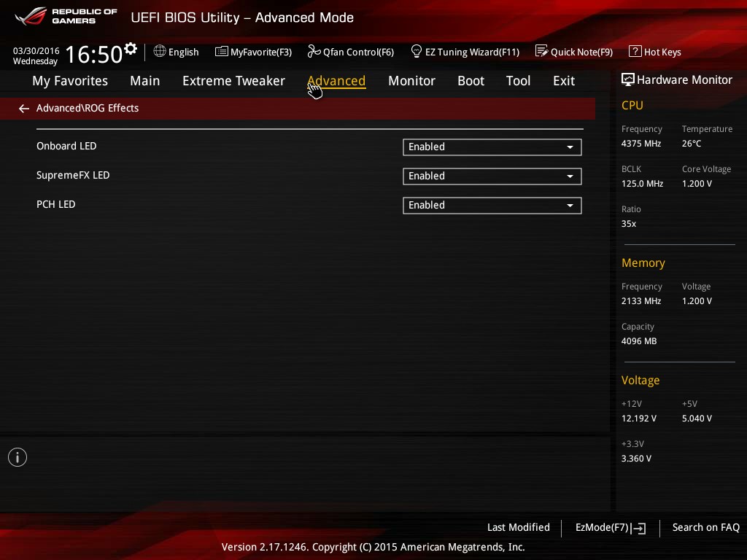Open the PCH LED dropdown
Screen dimensions: 747x560
click(492, 205)
